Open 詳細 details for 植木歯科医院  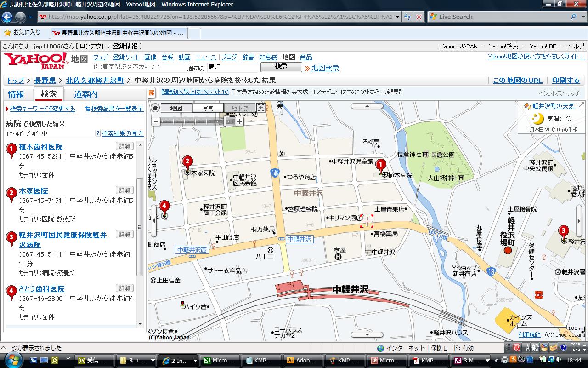124,146
